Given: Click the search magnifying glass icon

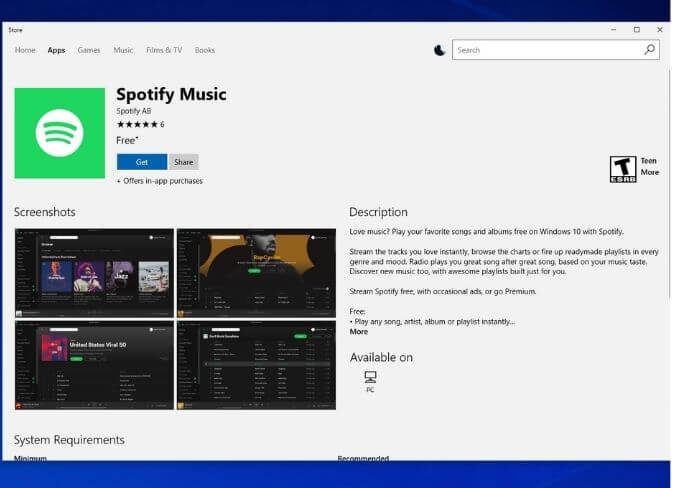Looking at the screenshot, I should 650,50.
